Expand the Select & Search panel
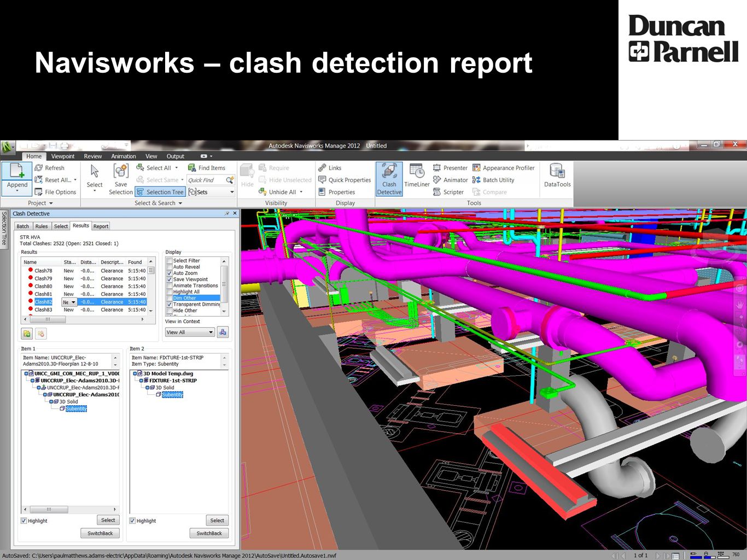The height and width of the screenshot is (560, 747). pos(159,203)
